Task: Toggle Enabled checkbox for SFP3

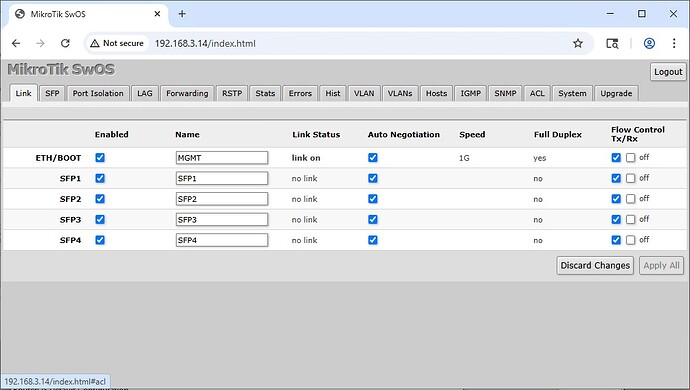Action: pyautogui.click(x=100, y=219)
